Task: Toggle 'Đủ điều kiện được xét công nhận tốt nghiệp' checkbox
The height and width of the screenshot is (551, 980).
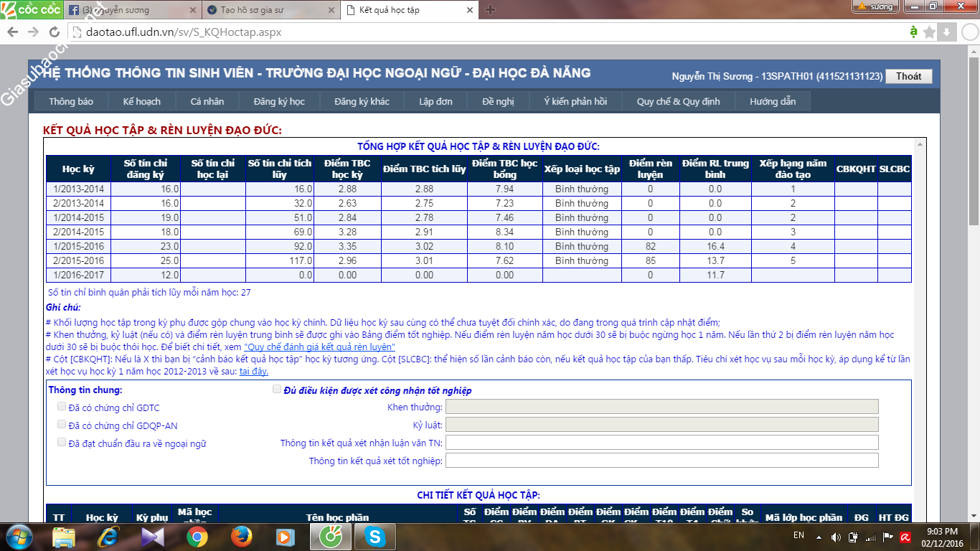Action: pyautogui.click(x=277, y=390)
